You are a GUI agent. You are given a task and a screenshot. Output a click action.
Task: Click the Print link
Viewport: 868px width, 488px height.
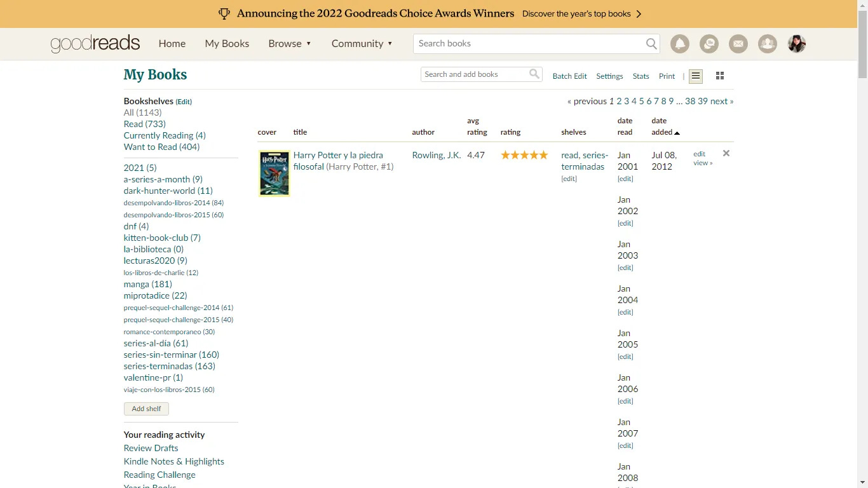point(667,76)
